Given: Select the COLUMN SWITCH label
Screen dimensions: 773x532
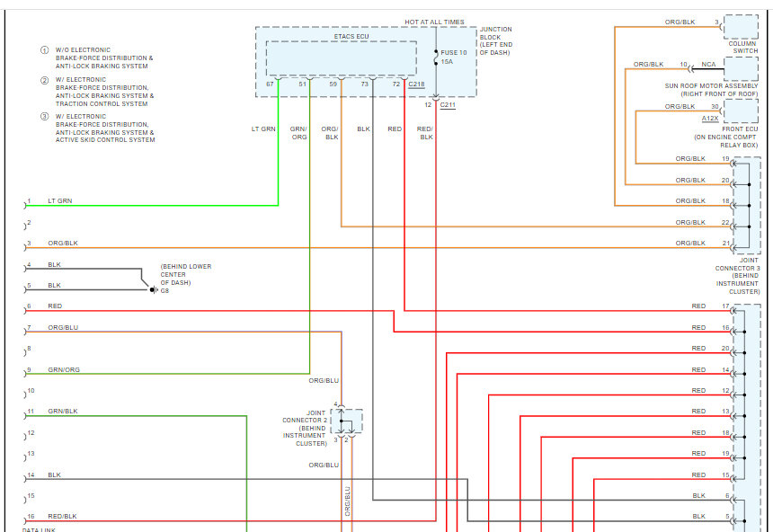Looking at the screenshot, I should (x=743, y=48).
